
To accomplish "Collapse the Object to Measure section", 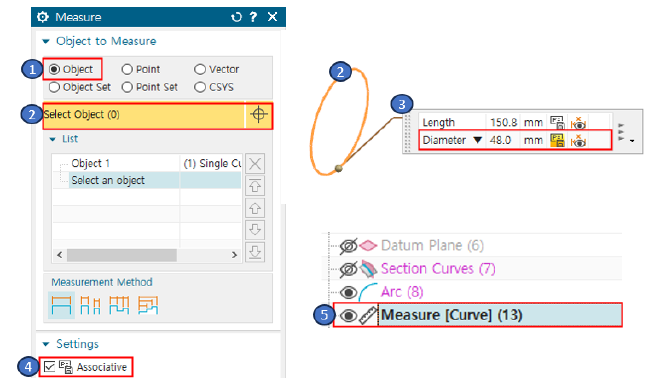I will tap(46, 41).
